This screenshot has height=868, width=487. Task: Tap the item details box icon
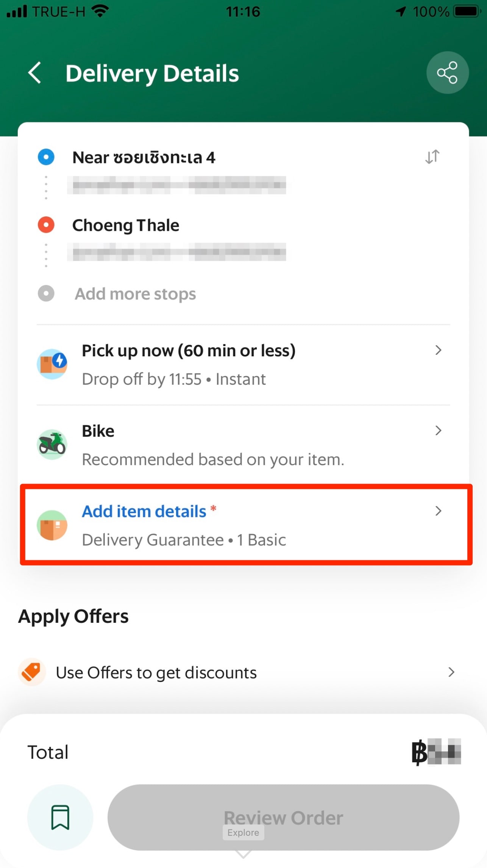click(52, 525)
